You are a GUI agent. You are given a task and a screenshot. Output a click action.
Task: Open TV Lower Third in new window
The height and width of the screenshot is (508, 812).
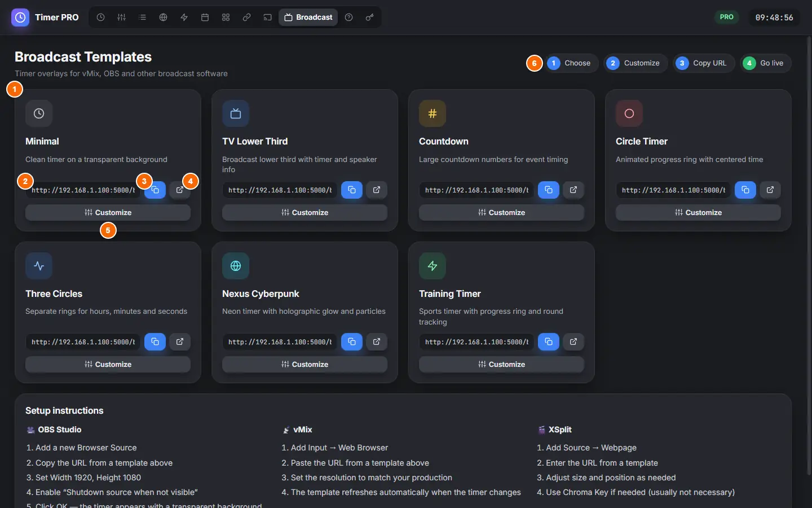[377, 190]
